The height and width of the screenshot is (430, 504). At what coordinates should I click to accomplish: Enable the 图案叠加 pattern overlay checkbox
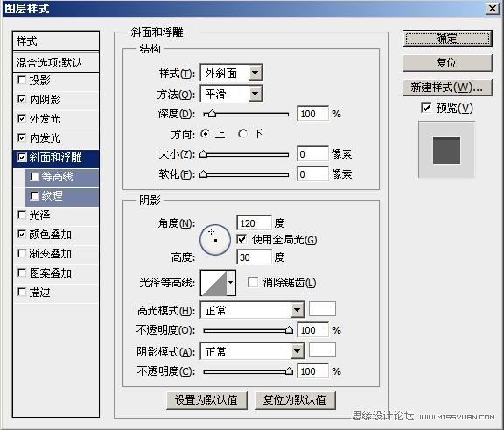click(22, 272)
